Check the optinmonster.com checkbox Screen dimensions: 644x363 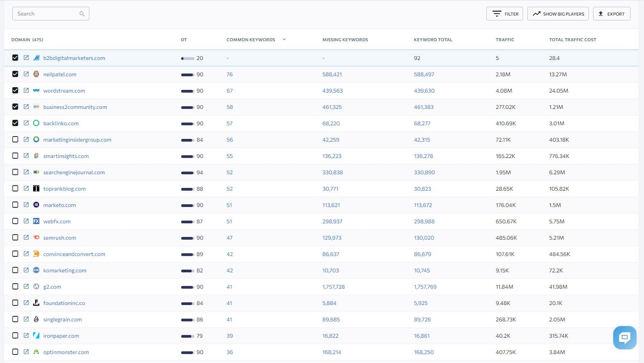coord(15,352)
